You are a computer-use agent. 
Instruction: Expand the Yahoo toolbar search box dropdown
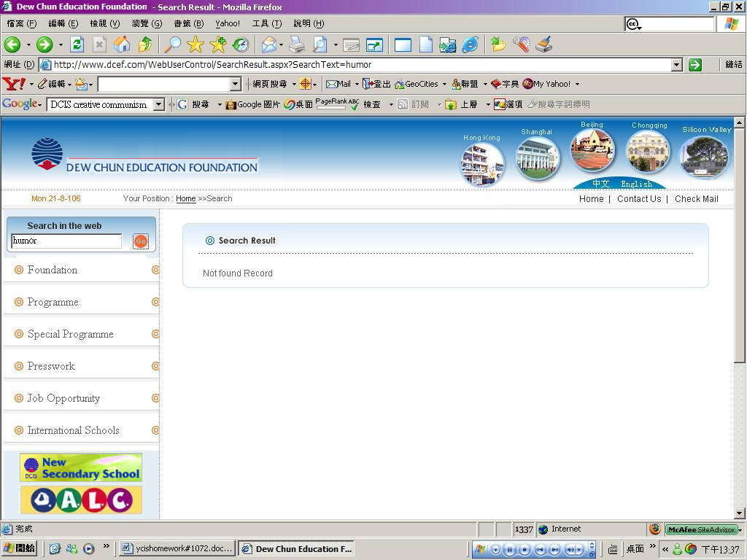coord(236,85)
